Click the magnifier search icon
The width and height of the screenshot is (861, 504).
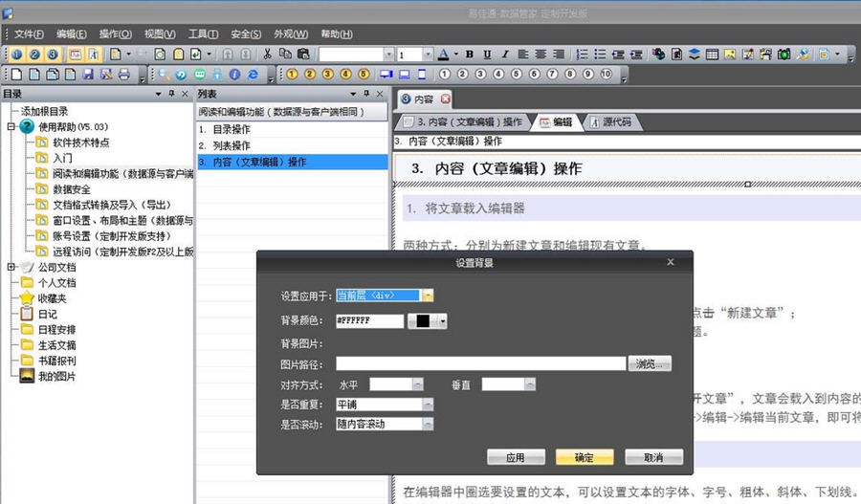[163, 75]
